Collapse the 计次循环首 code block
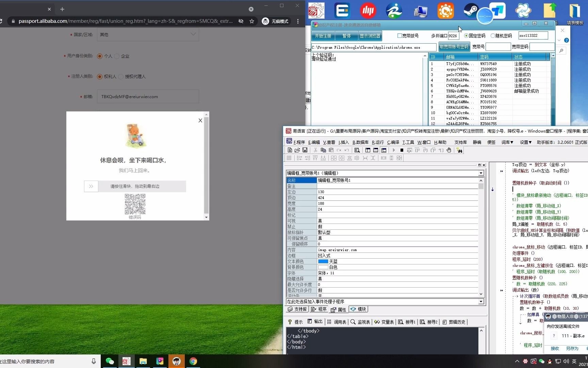This screenshot has height=368, width=588. pos(517,296)
